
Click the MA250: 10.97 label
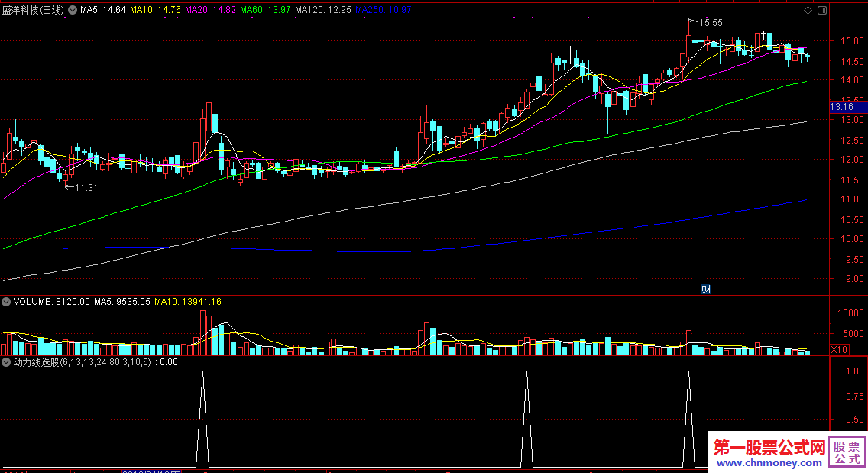pyautogui.click(x=383, y=10)
